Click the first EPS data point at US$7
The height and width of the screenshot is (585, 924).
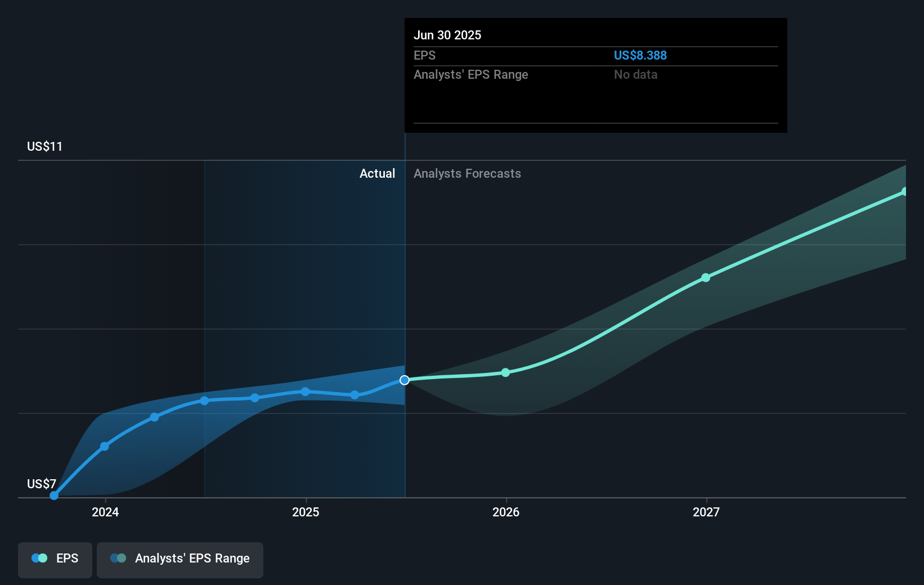point(54,496)
